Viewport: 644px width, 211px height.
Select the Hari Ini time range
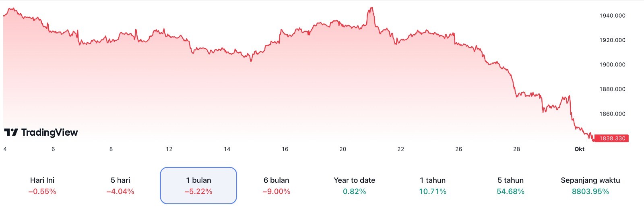pyautogui.click(x=42, y=186)
